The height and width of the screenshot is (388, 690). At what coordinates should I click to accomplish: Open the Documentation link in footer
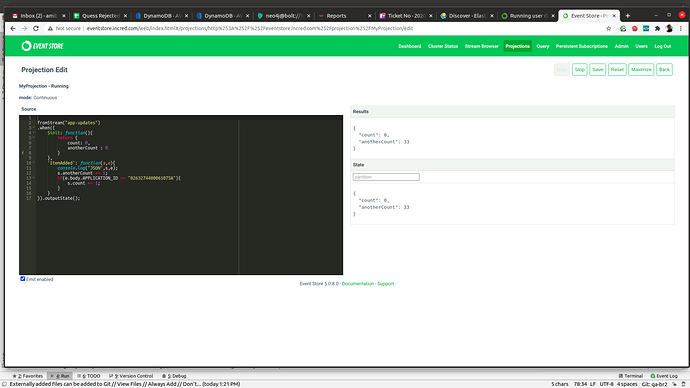[x=358, y=284]
